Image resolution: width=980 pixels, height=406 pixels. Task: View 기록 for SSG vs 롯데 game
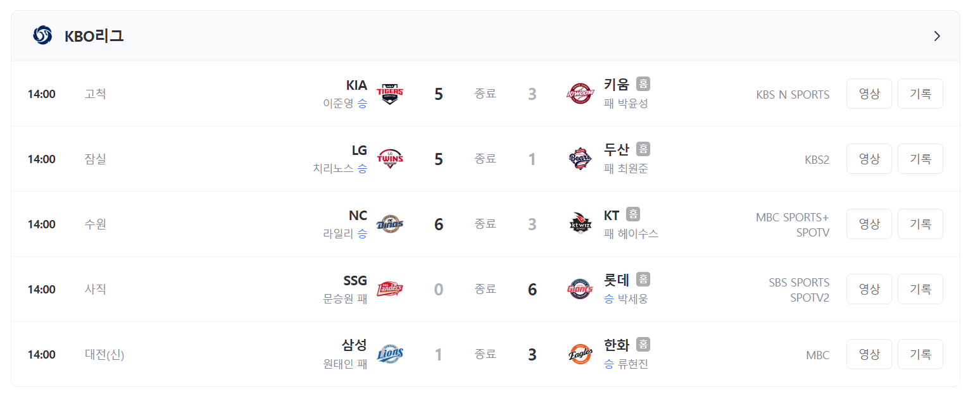(920, 289)
